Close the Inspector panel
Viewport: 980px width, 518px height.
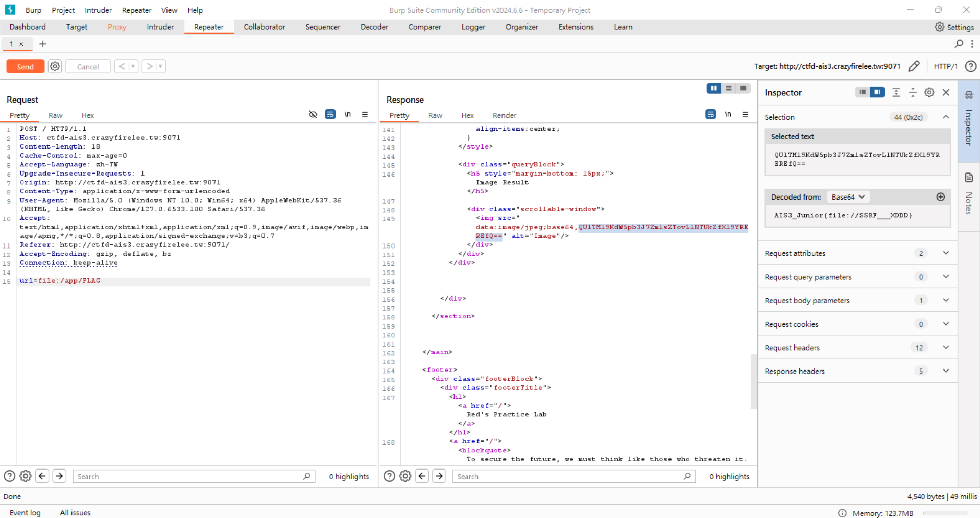pyautogui.click(x=946, y=92)
